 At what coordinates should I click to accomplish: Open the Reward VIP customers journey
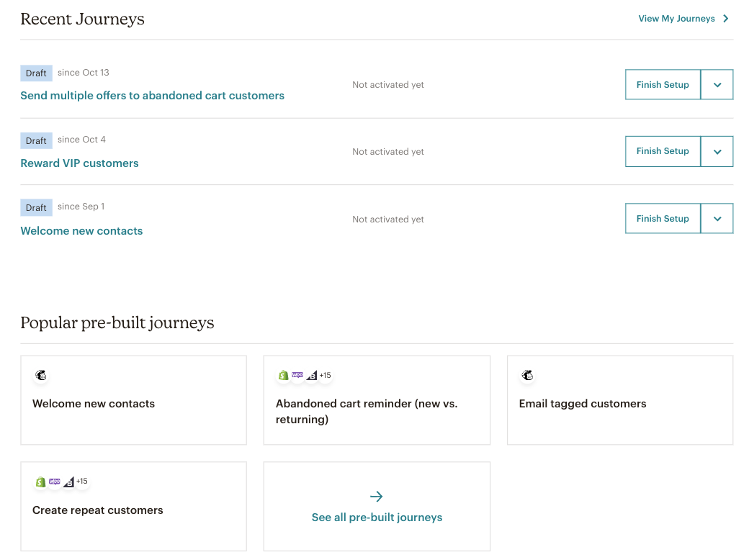[79, 163]
